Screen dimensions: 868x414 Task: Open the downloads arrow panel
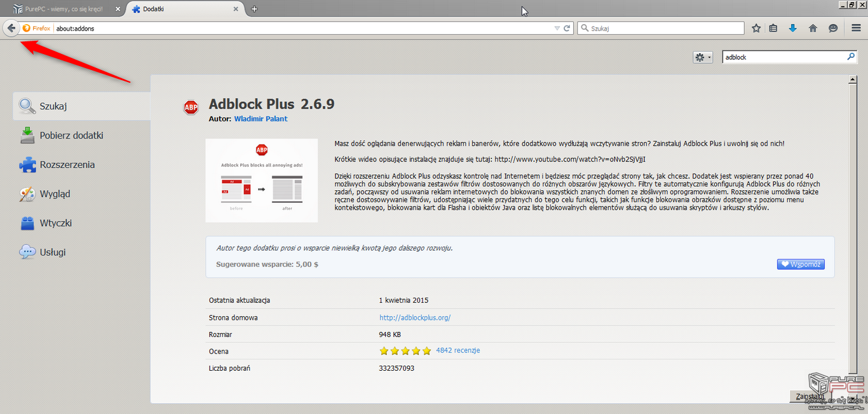[792, 28]
